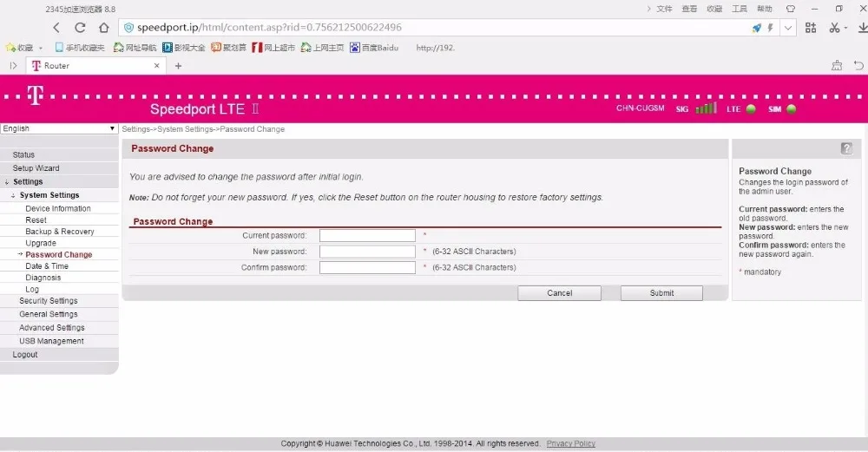The height and width of the screenshot is (452, 868).
Task: Expand USB Management in sidebar
Action: (x=51, y=341)
